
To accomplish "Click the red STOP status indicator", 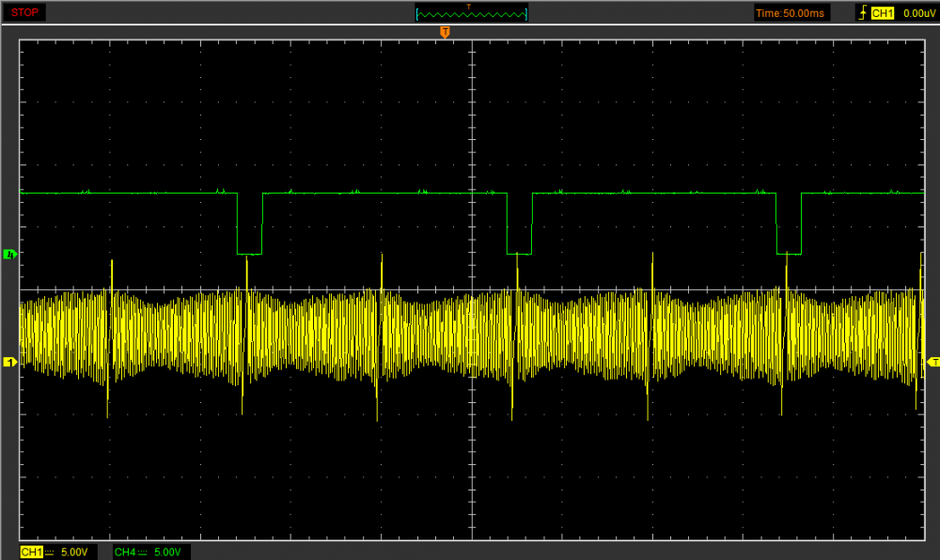I will pyautogui.click(x=23, y=12).
